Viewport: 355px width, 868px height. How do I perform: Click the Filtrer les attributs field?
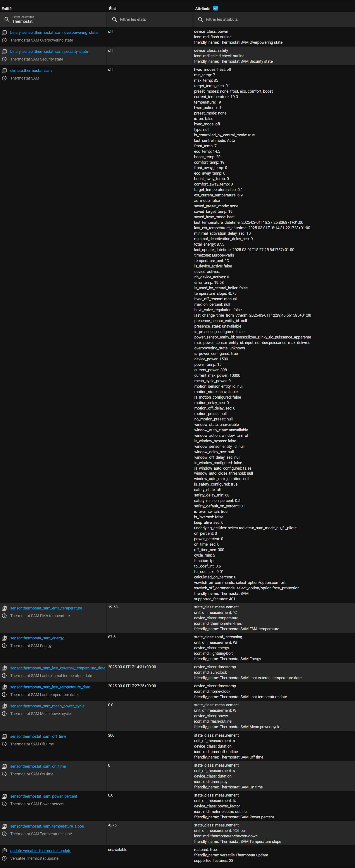point(274,19)
